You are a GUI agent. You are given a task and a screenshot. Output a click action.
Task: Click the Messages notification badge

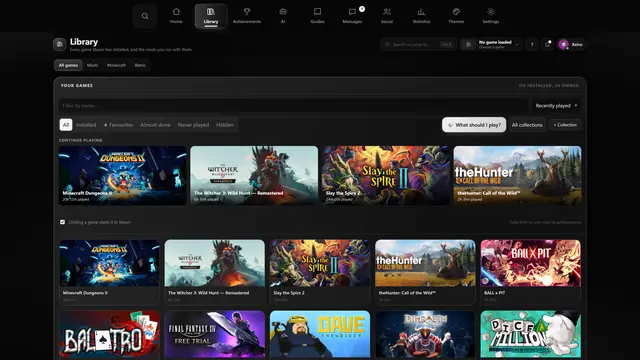tap(362, 9)
